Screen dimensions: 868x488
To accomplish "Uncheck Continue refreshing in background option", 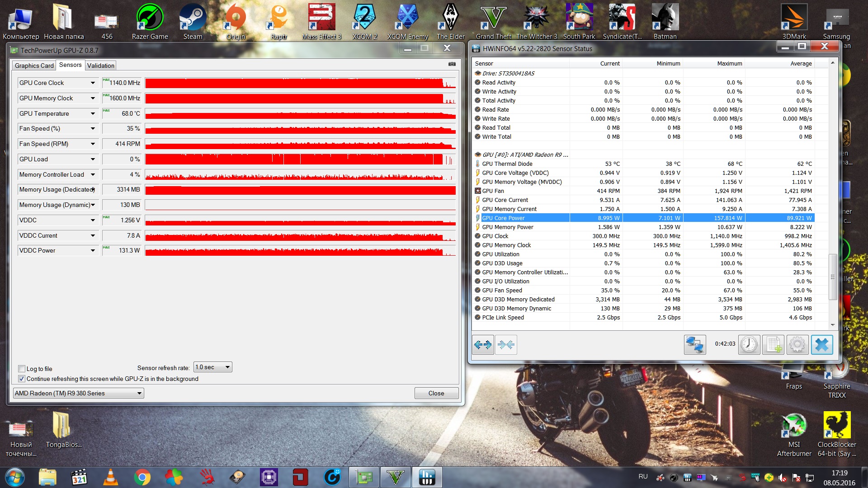I will (x=22, y=379).
